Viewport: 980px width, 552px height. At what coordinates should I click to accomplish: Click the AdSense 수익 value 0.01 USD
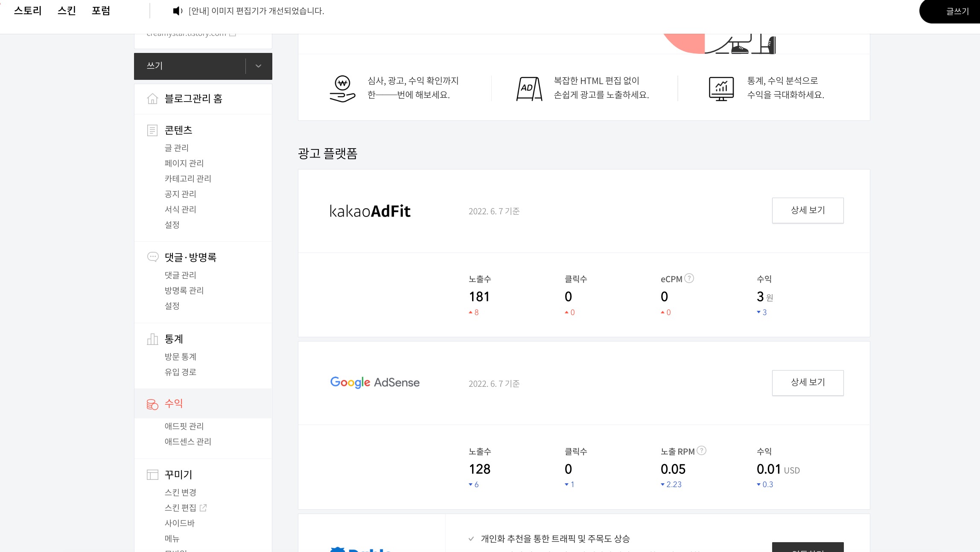(x=778, y=469)
